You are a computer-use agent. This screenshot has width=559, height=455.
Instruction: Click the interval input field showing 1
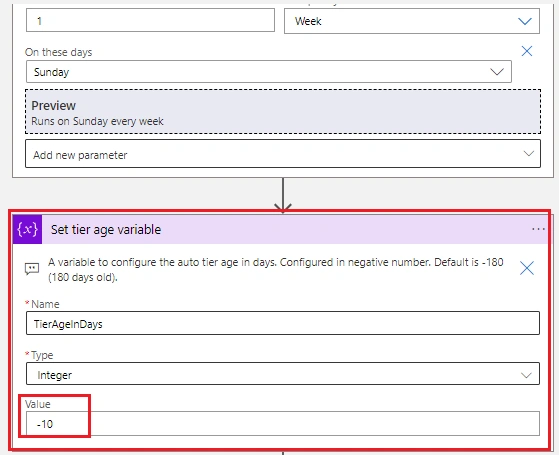(150, 20)
